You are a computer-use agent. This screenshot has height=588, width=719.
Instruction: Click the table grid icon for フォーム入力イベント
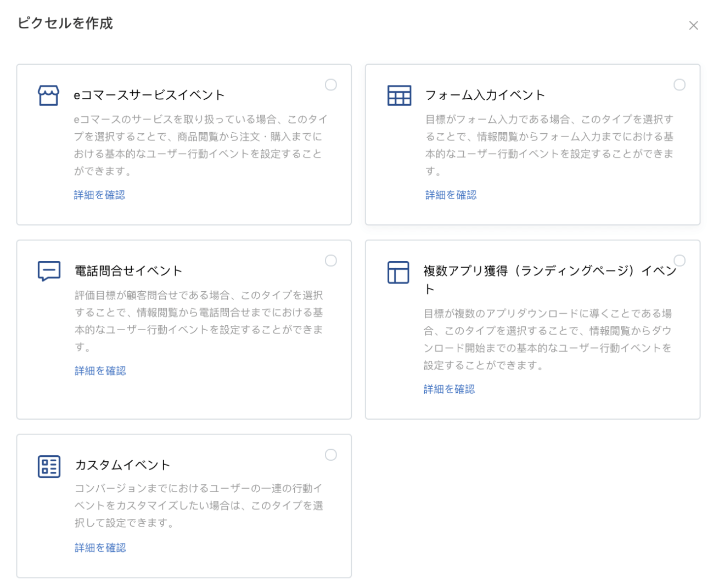click(399, 95)
